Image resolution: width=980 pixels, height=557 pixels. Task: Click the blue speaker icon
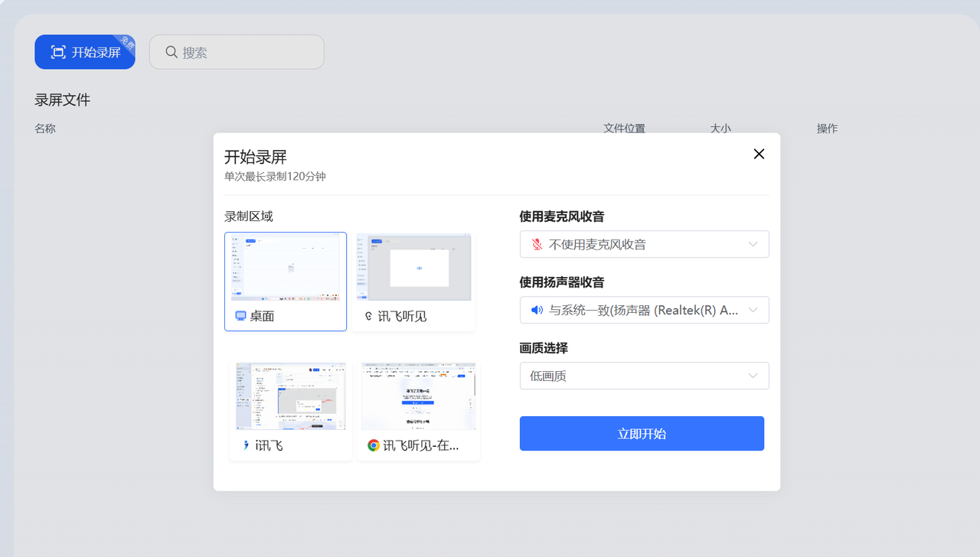click(537, 310)
